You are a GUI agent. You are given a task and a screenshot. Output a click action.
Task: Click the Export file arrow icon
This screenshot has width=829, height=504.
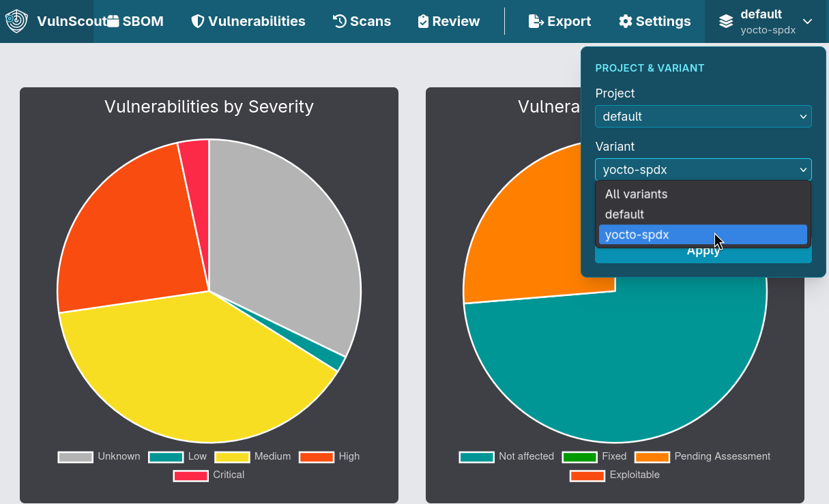point(536,21)
